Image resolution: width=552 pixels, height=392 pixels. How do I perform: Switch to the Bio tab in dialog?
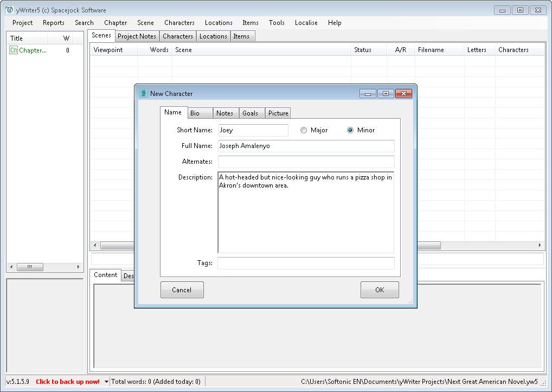[x=200, y=113]
